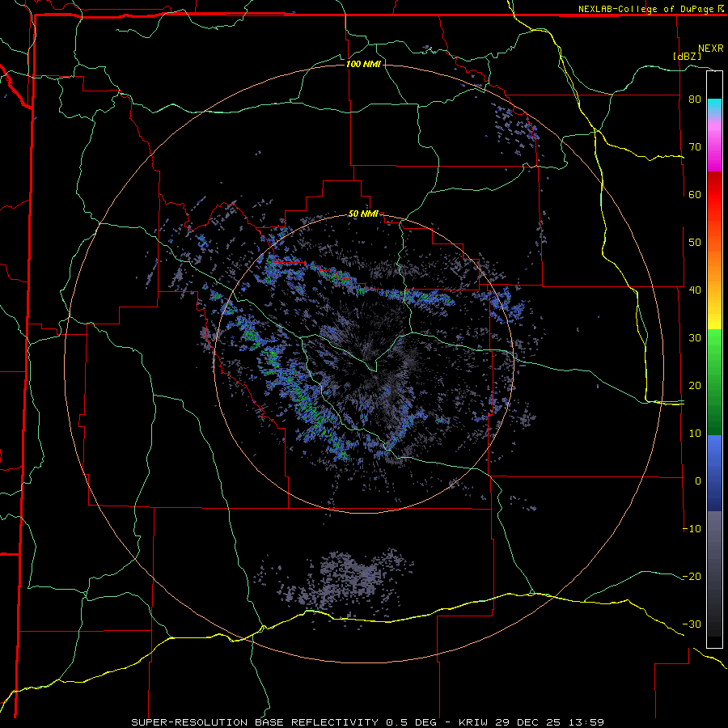Click the 40 dBZ scale value
This screenshot has width=728, height=728.
695,290
